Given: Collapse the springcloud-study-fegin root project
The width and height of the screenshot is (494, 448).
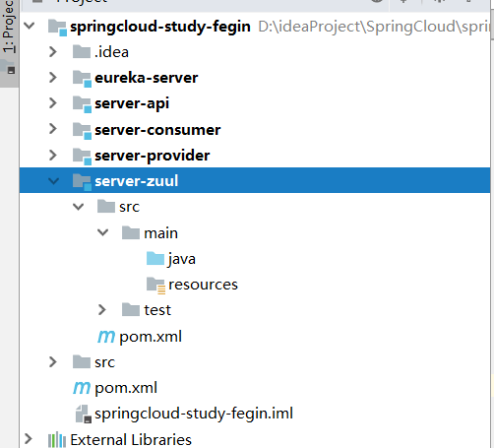Looking at the screenshot, I should (30, 26).
